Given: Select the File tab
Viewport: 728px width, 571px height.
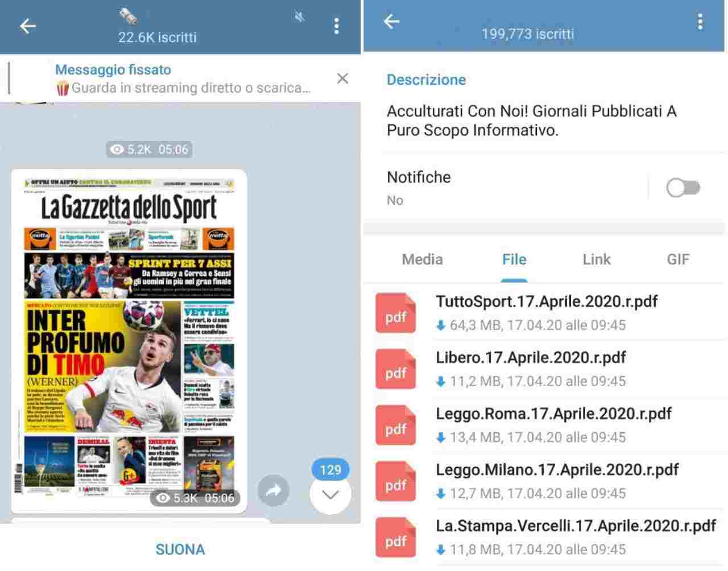Looking at the screenshot, I should (x=514, y=259).
